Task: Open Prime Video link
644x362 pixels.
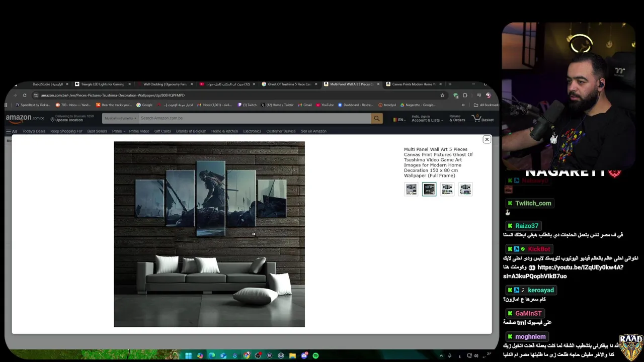Action: (x=139, y=131)
